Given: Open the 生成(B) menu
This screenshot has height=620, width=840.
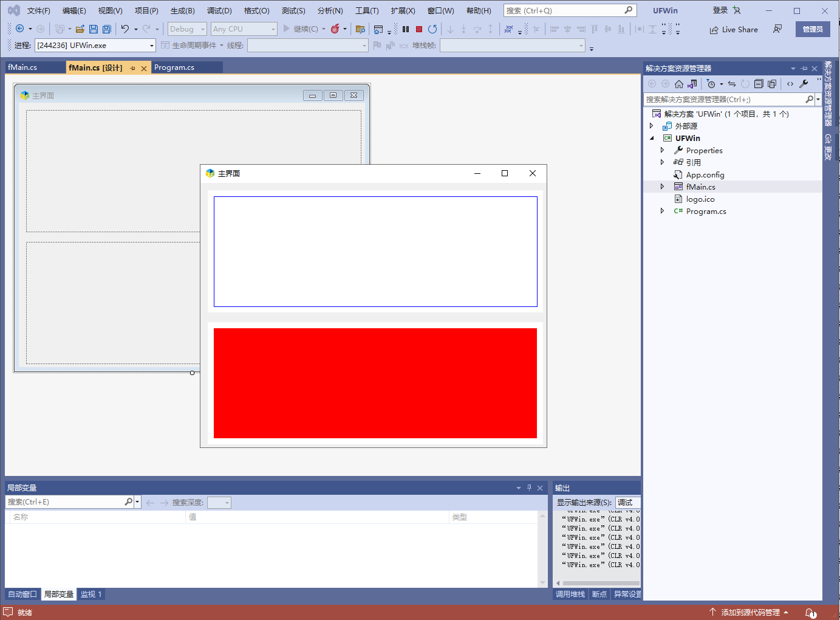Looking at the screenshot, I should pyautogui.click(x=183, y=10).
